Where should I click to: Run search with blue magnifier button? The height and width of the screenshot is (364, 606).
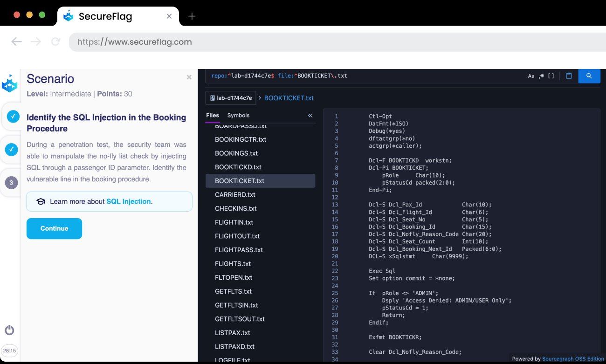point(589,76)
